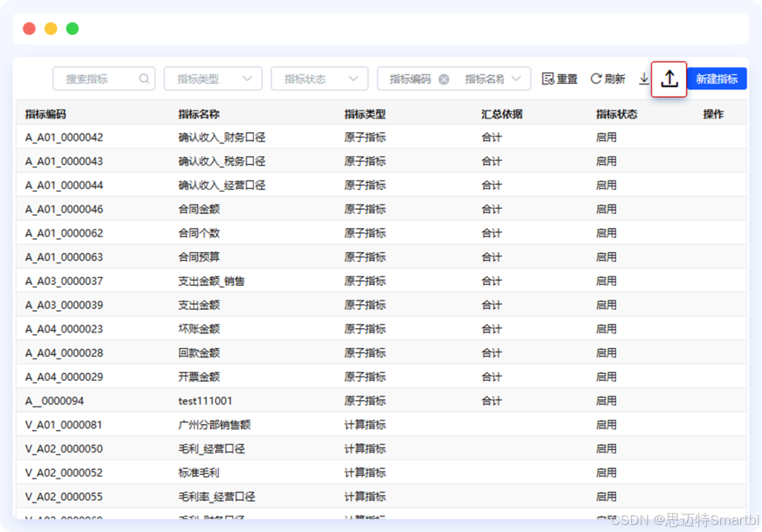Click the upload export icon

click(669, 79)
